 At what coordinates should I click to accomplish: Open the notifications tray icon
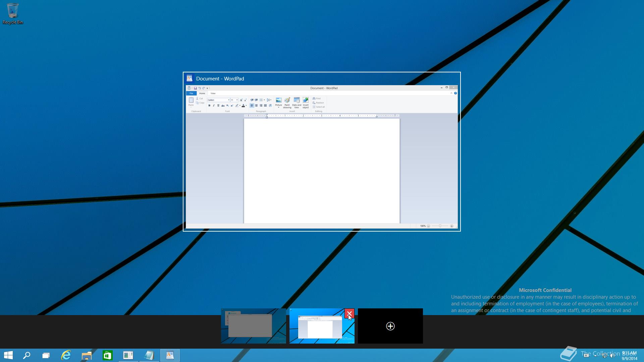[586, 356]
